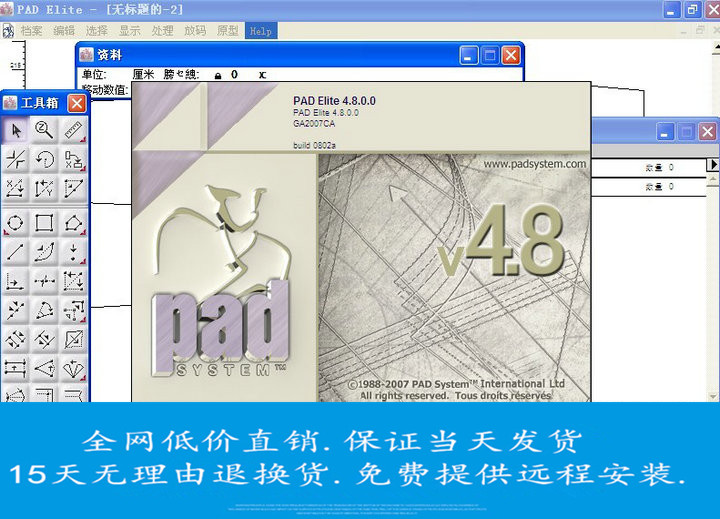
Task: Select the parallel lines with arrows tool
Action: 44,339
